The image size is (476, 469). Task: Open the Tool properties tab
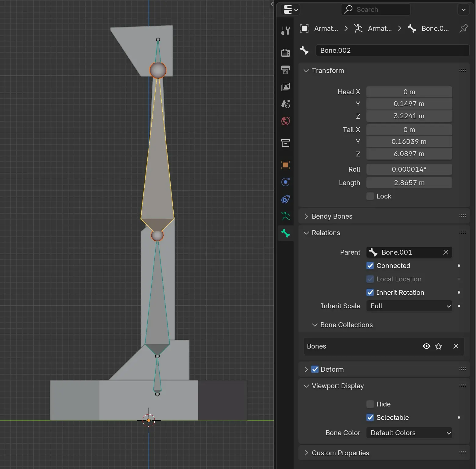click(x=286, y=30)
